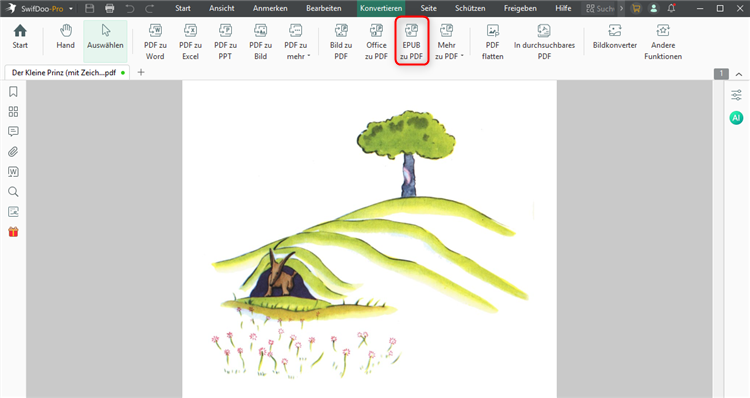The image size is (750, 398).
Task: Open the Anmerken menu tab
Action: (270, 8)
